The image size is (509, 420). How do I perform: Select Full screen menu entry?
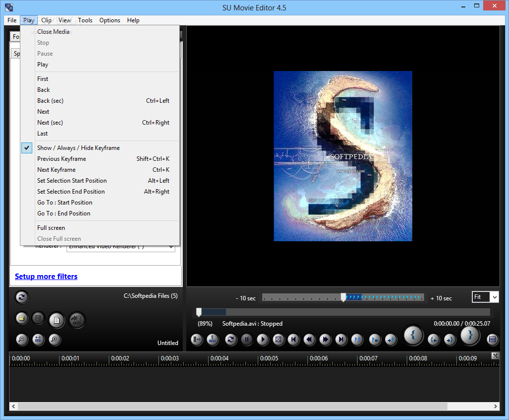[100, 227]
